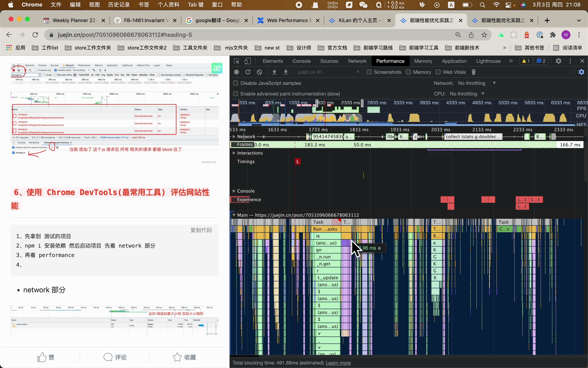
Task: Expand the Network track in timeline
Action: [234, 137]
